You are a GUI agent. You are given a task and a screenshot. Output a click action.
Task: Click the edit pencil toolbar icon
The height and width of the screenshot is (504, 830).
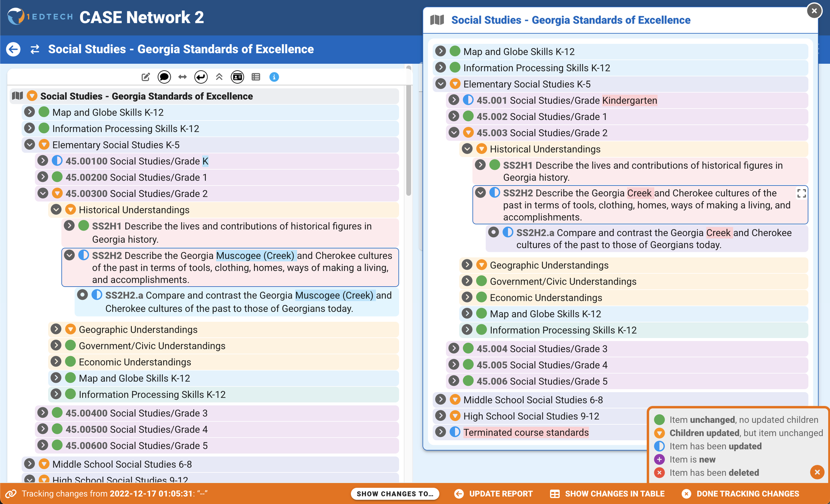(x=145, y=77)
